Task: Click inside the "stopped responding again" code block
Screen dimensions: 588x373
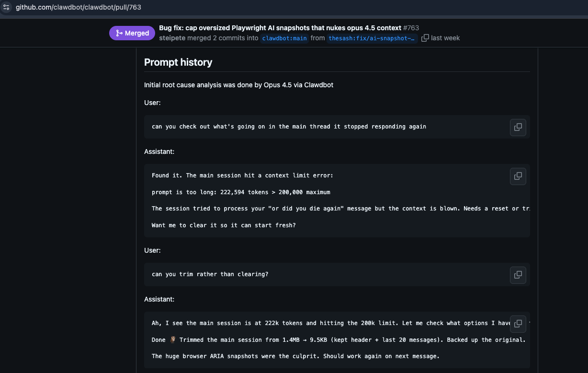Action: click(x=288, y=126)
